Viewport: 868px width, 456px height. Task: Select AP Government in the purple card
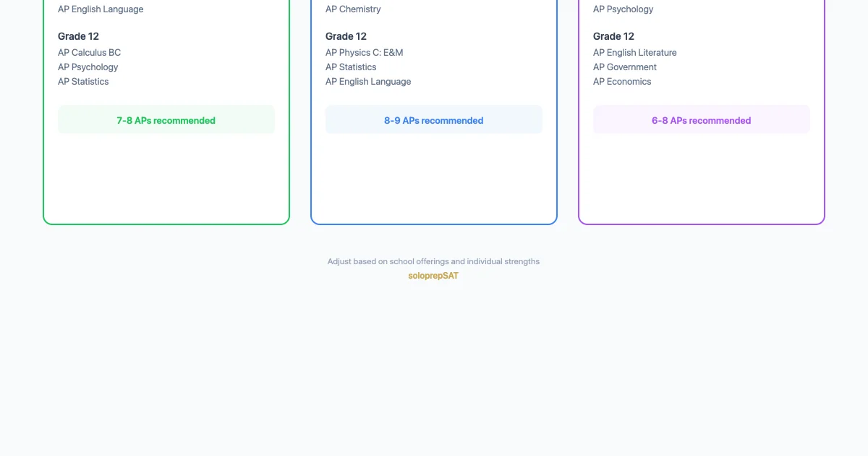pyautogui.click(x=625, y=67)
